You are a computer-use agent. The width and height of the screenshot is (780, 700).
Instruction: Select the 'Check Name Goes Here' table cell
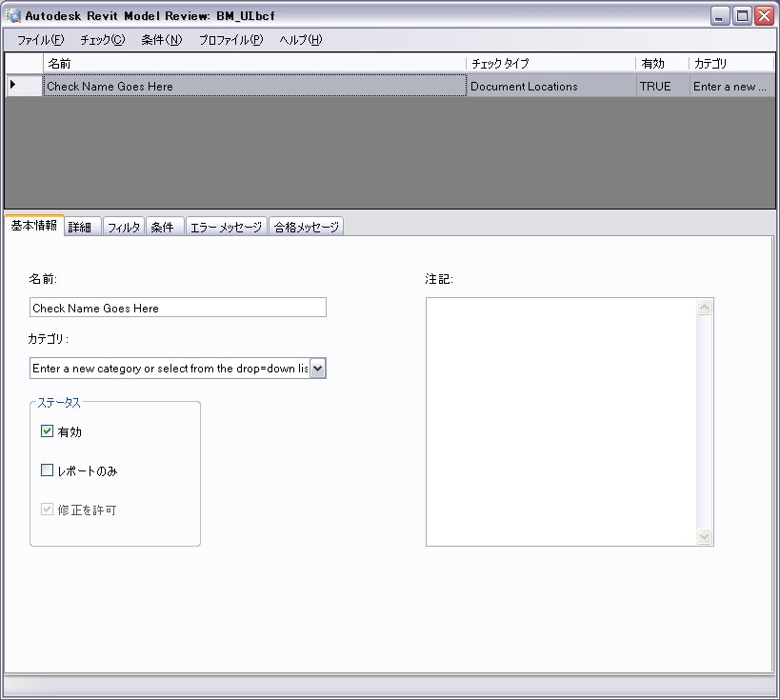254,86
